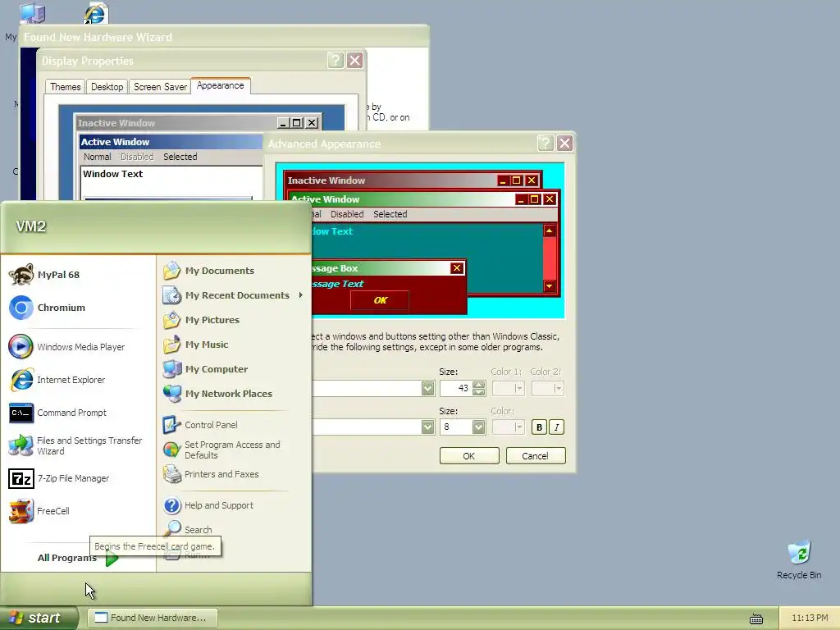The height and width of the screenshot is (630, 840).
Task: Click the keyboard icon in system tray
Action: tap(756, 619)
